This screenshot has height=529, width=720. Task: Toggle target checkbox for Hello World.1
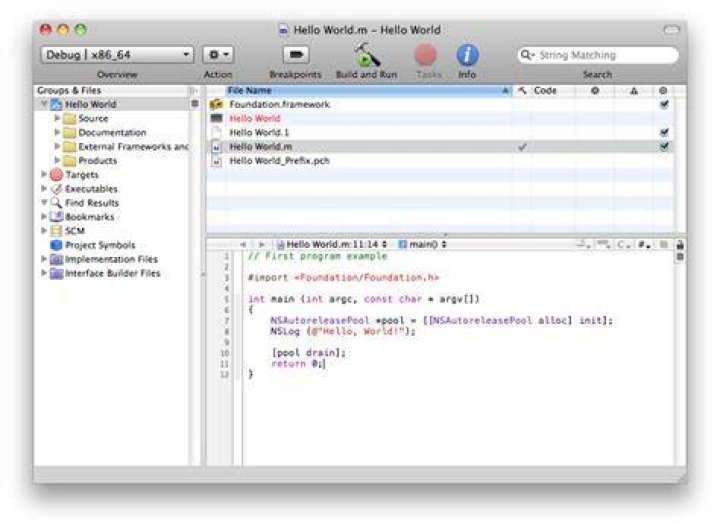tap(664, 132)
